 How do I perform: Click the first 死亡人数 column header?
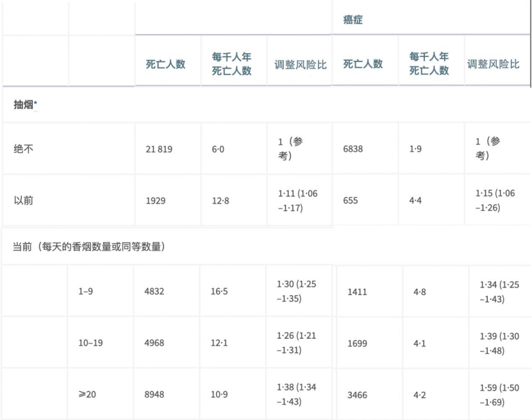165,64
